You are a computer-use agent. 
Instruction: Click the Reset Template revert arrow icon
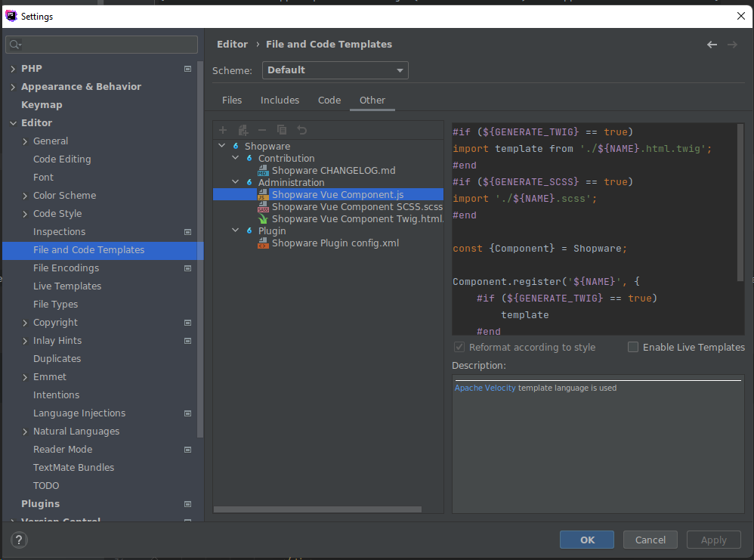pos(300,130)
